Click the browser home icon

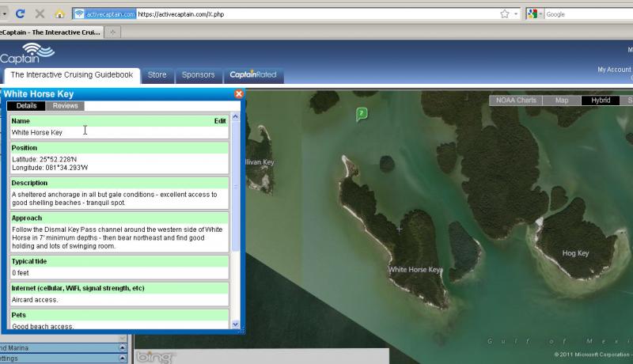(59, 13)
